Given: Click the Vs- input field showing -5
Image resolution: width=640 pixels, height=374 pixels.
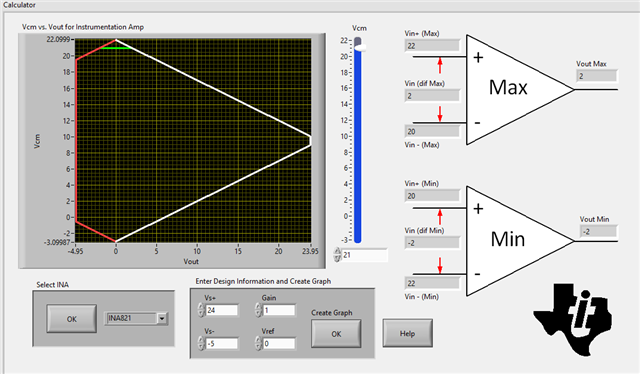Looking at the screenshot, I should (x=222, y=344).
